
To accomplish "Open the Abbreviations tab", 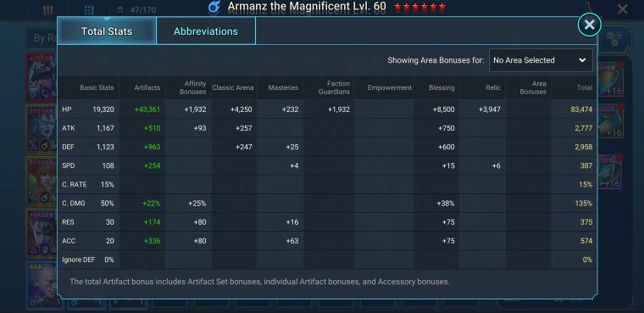I will coord(205,31).
